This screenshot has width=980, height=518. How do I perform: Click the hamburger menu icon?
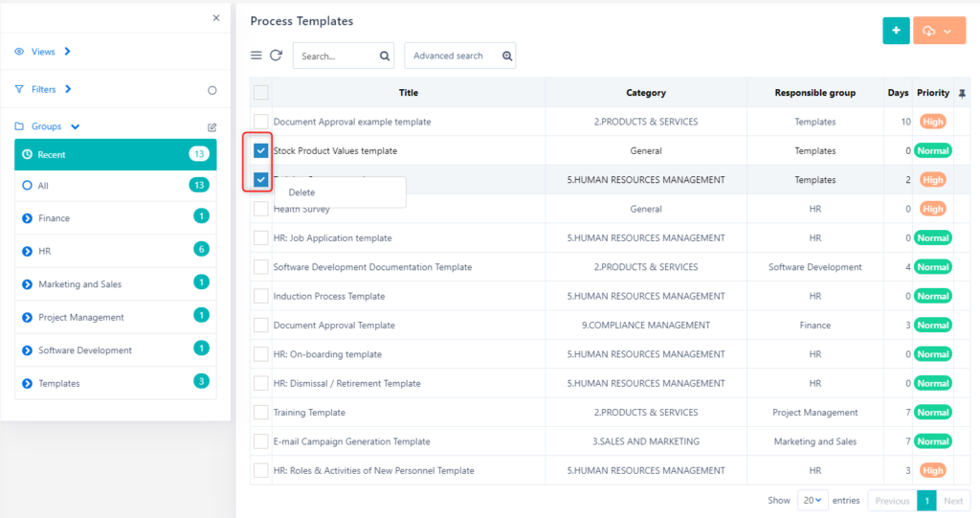[x=256, y=56]
